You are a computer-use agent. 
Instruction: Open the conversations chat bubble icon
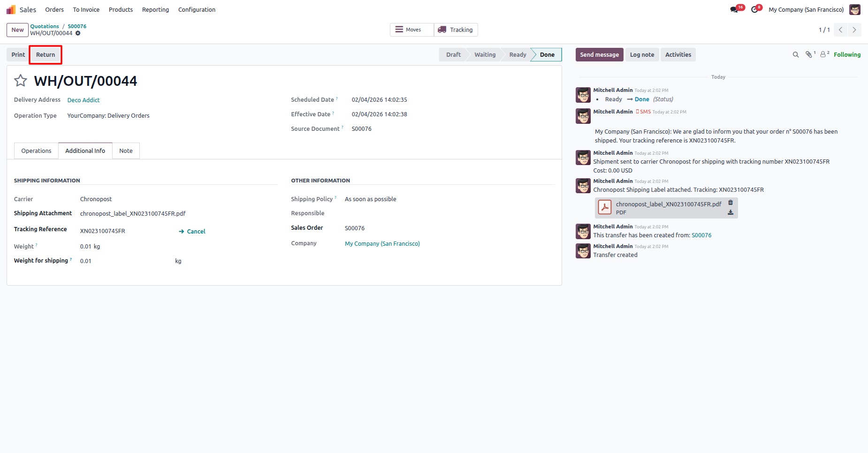pos(734,9)
